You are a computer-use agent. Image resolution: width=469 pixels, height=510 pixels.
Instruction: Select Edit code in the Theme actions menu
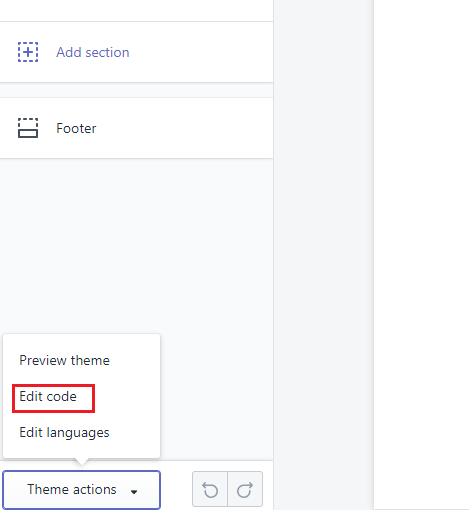(48, 396)
